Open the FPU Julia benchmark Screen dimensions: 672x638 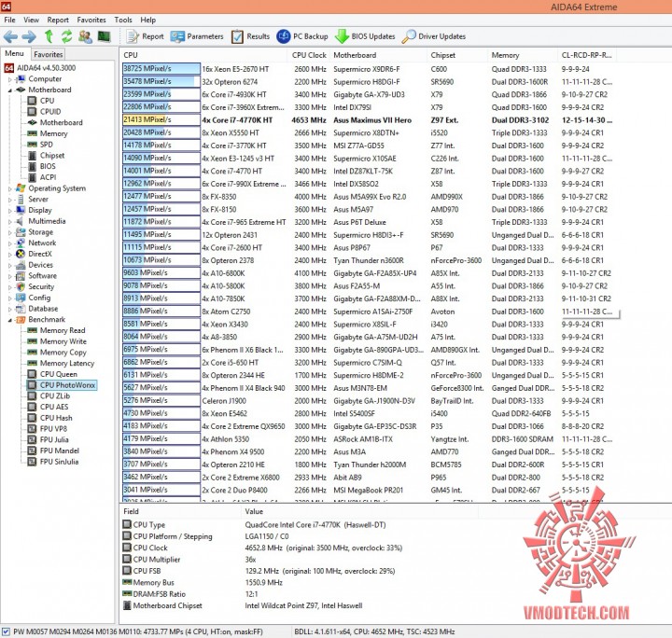48,439
